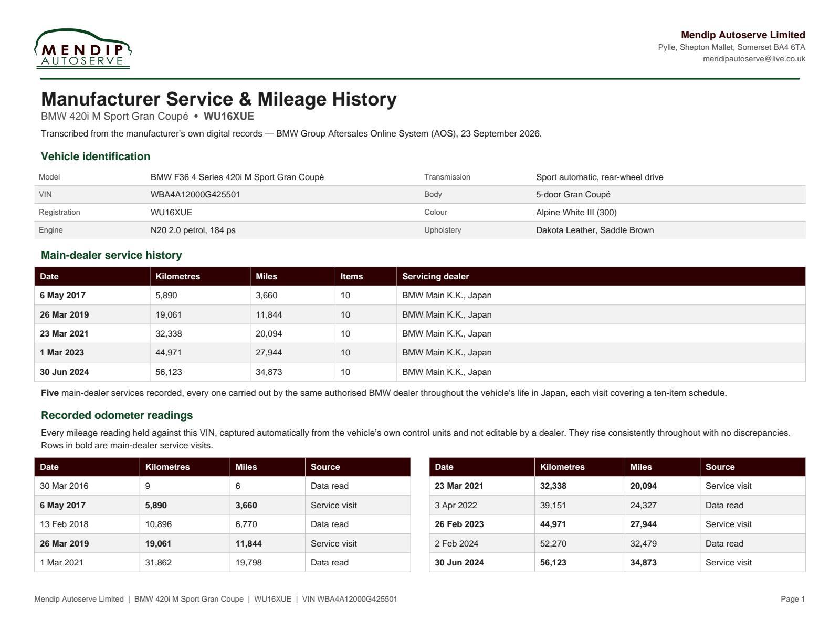Click 'Sport automatic, rear-wheel drive' transmission value
Image resolution: width=840 pixels, height=630 pixels.
pyautogui.click(x=600, y=177)
